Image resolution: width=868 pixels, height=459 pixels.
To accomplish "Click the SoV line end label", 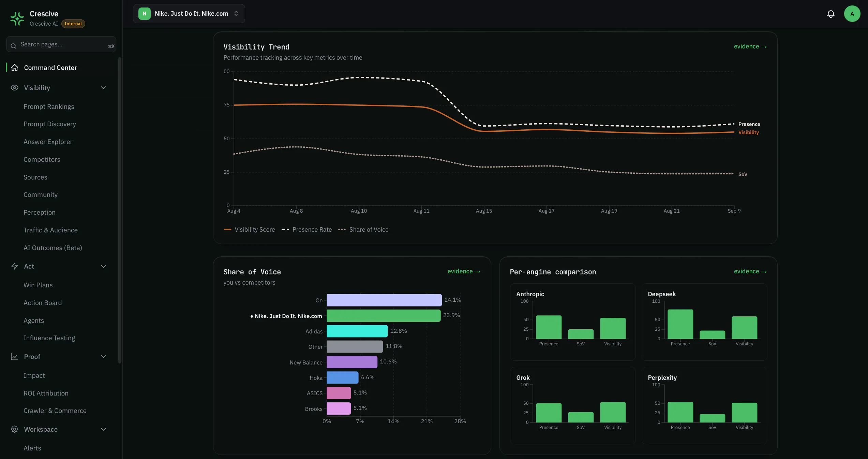I will tap(743, 174).
